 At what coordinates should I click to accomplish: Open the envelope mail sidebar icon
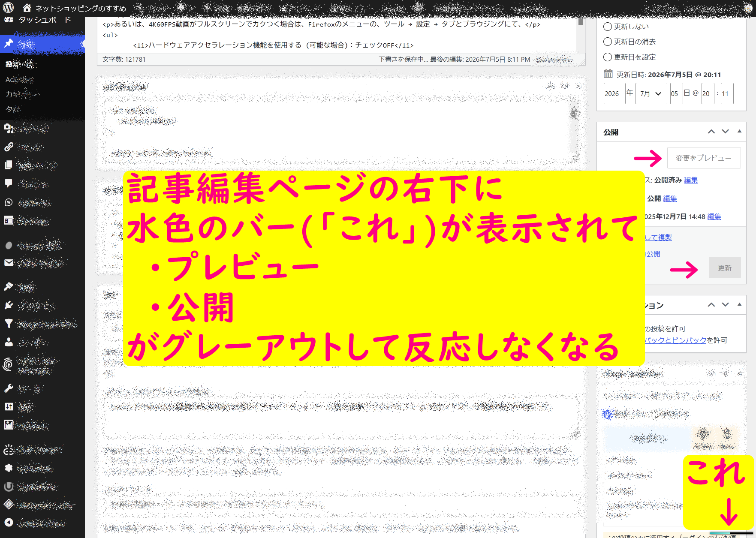pos(9,262)
